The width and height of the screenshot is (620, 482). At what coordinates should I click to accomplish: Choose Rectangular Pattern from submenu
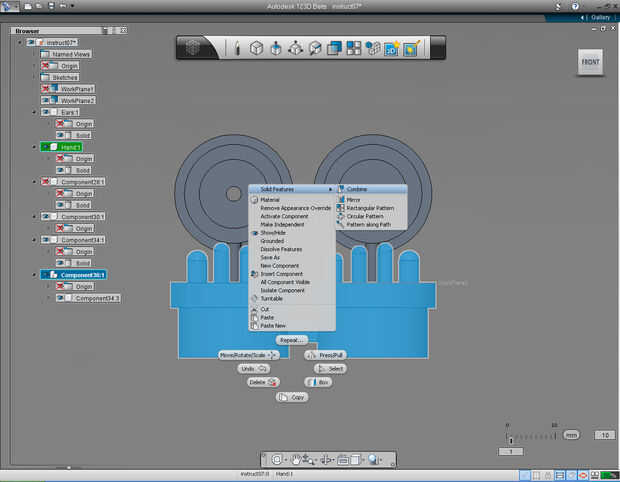tap(372, 208)
